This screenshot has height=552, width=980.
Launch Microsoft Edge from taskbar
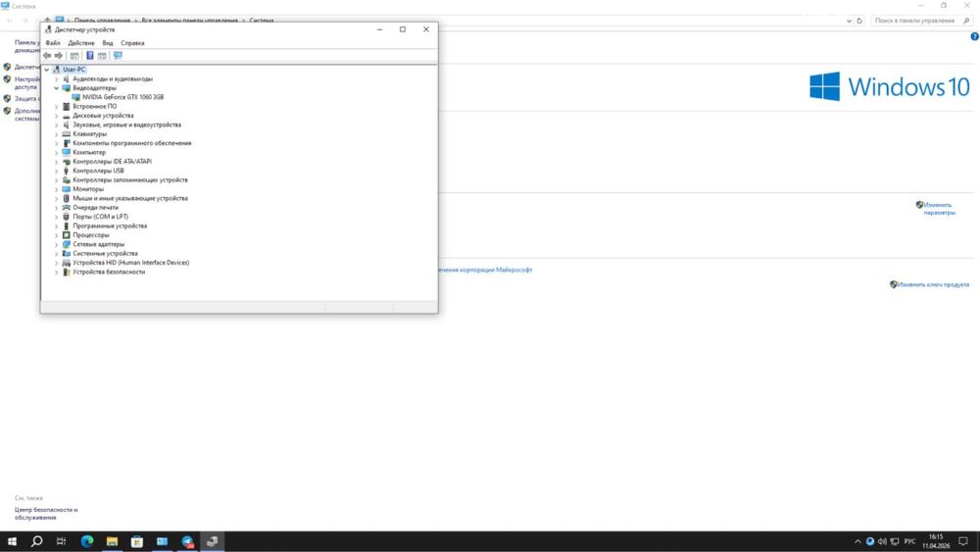click(x=87, y=541)
